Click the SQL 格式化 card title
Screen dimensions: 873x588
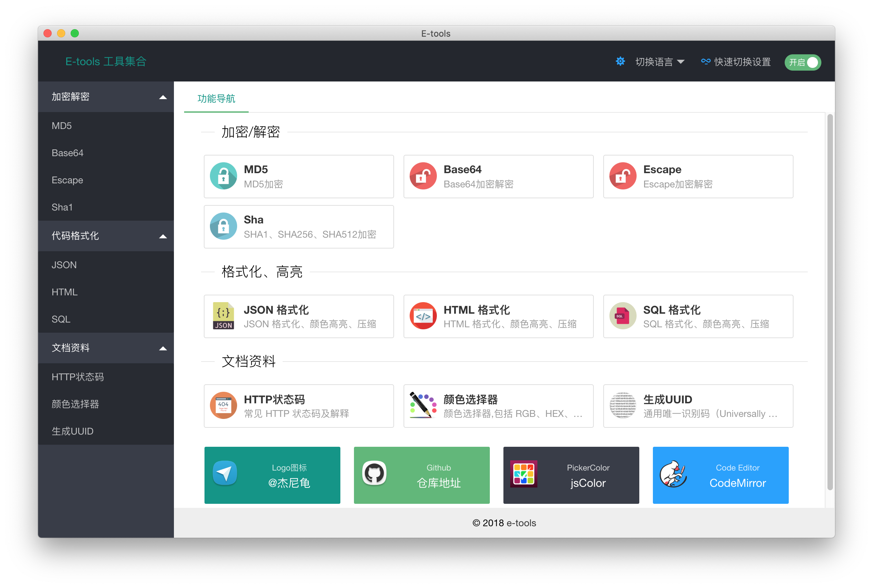pos(672,310)
